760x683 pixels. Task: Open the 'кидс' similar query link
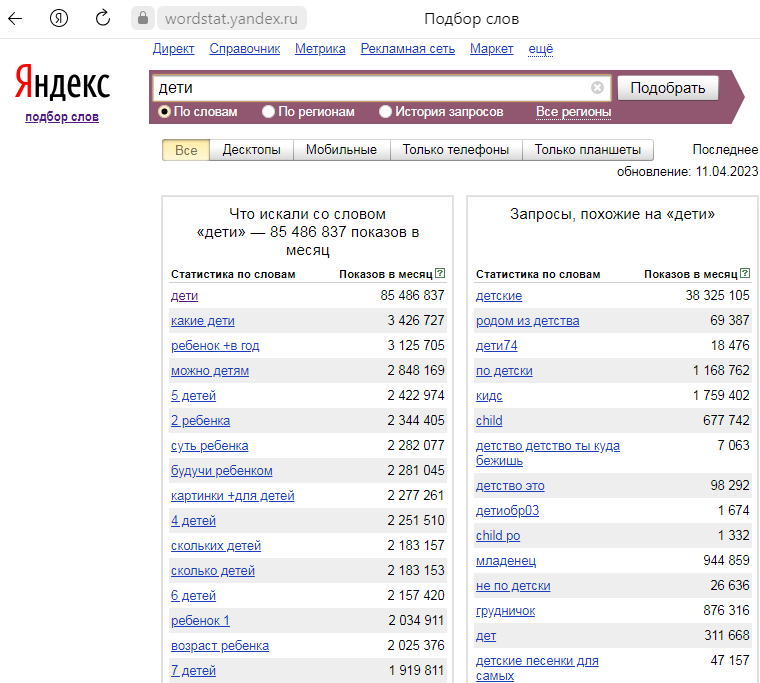[489, 396]
